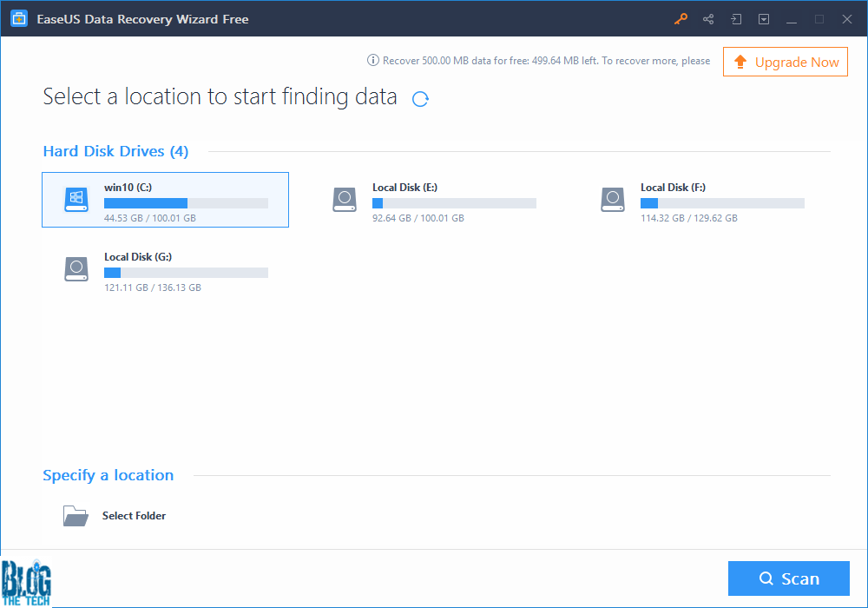This screenshot has height=608, width=868.
Task: Choose the Local Disk (F:) drive icon
Action: (x=613, y=200)
